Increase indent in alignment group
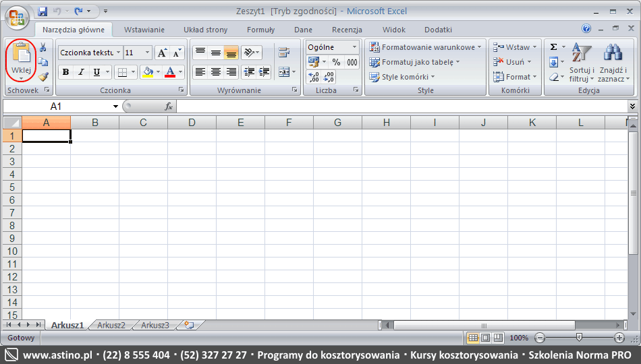The height and width of the screenshot is (364, 641). click(x=264, y=72)
